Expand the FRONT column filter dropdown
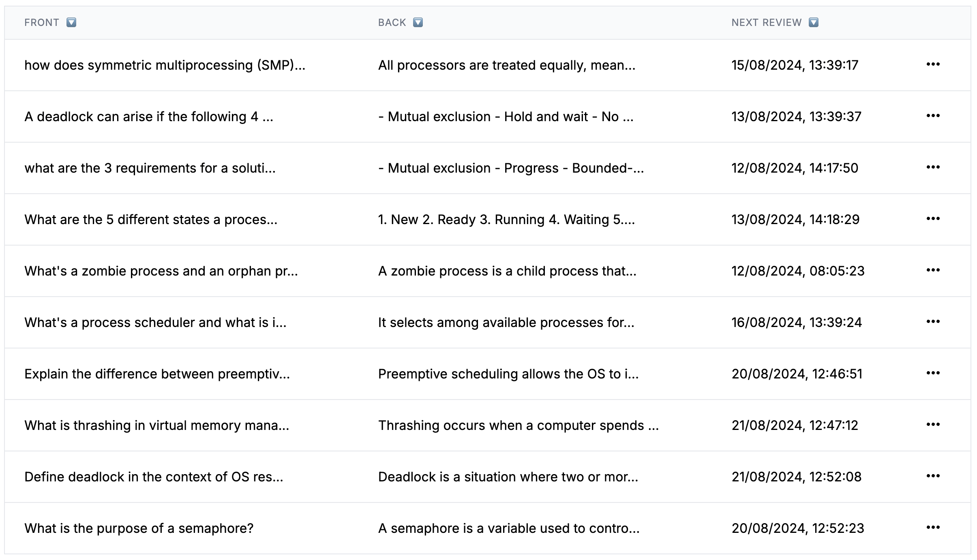The height and width of the screenshot is (560, 977). [71, 22]
